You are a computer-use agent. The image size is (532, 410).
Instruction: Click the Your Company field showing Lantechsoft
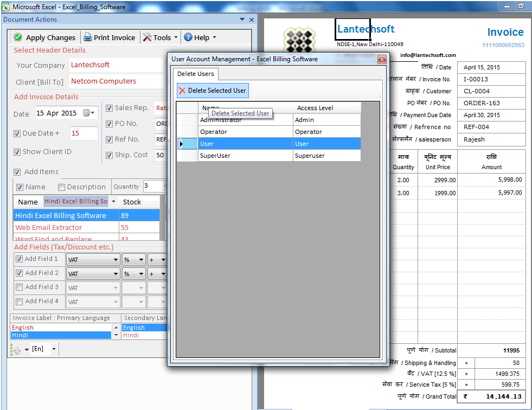point(118,65)
